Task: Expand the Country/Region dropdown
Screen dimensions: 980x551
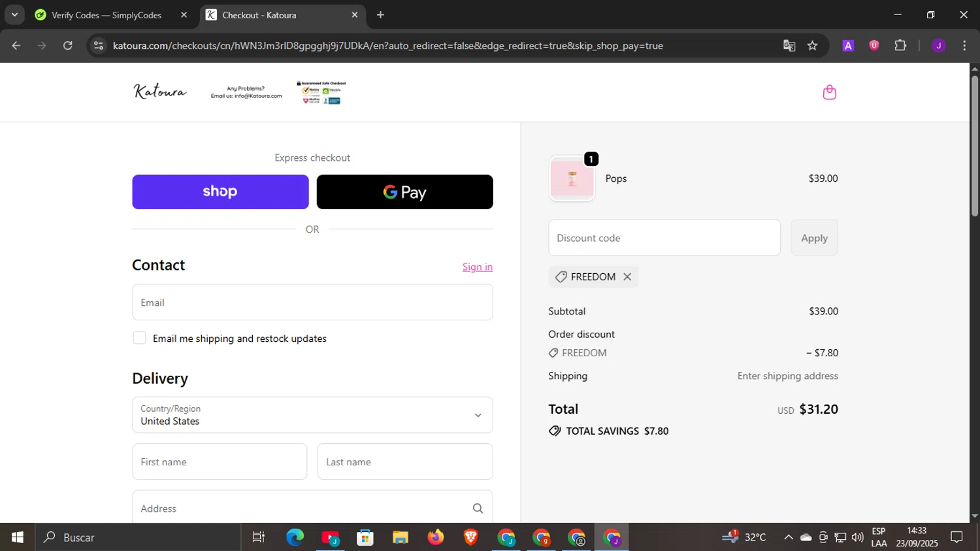Action: pyautogui.click(x=312, y=415)
